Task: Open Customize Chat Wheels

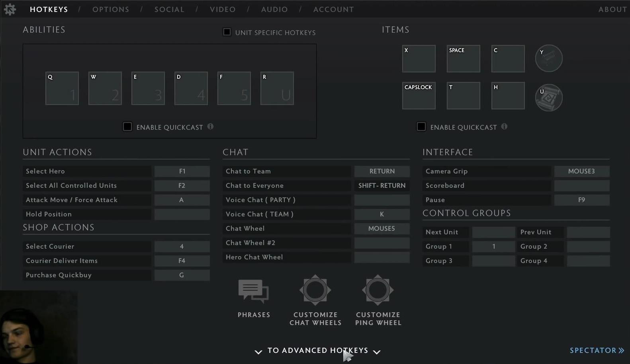Action: (x=315, y=290)
